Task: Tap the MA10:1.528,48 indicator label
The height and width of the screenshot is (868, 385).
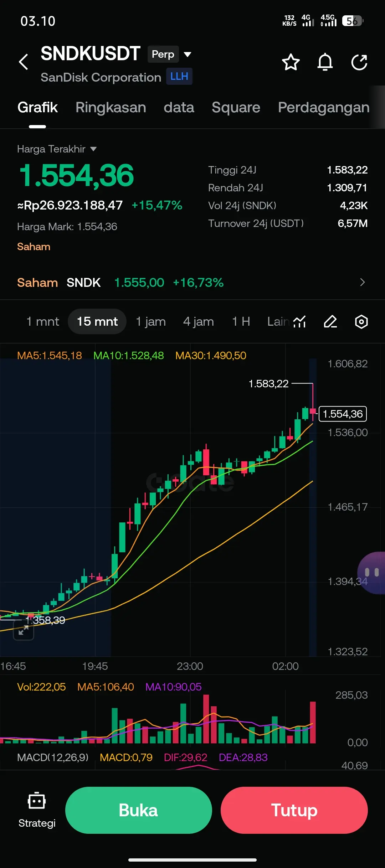Action: tap(129, 355)
